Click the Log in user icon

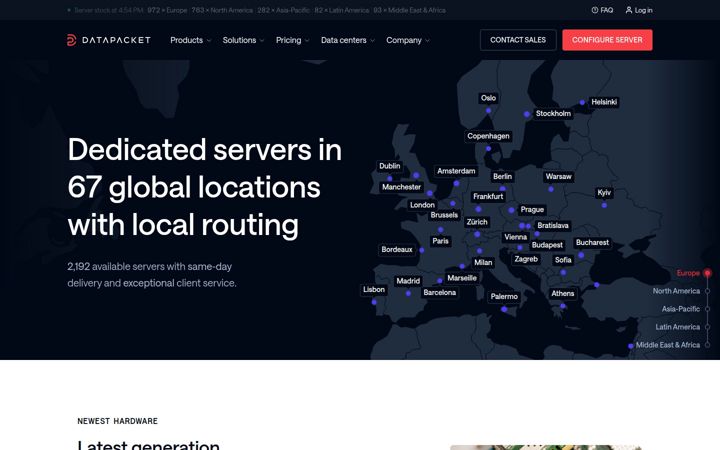629,10
